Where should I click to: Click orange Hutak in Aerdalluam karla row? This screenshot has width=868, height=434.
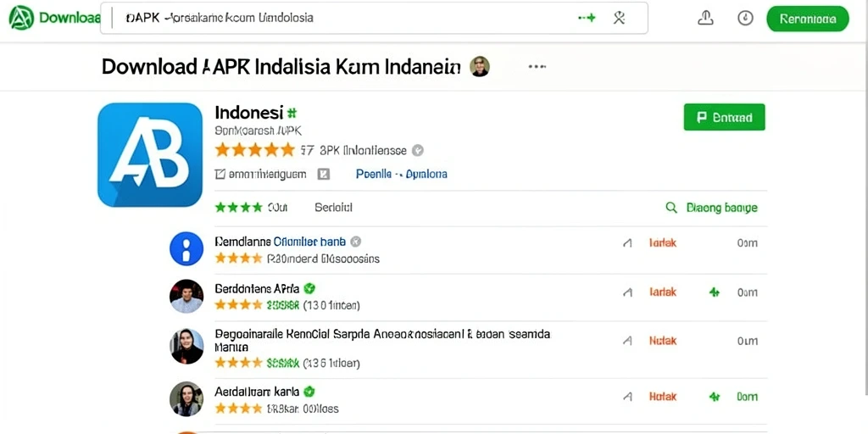pos(663,397)
